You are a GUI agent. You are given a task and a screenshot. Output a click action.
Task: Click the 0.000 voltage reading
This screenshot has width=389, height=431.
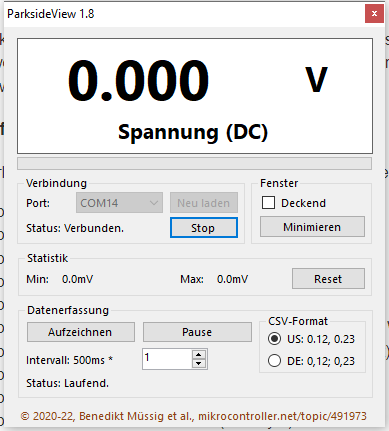[x=139, y=80]
